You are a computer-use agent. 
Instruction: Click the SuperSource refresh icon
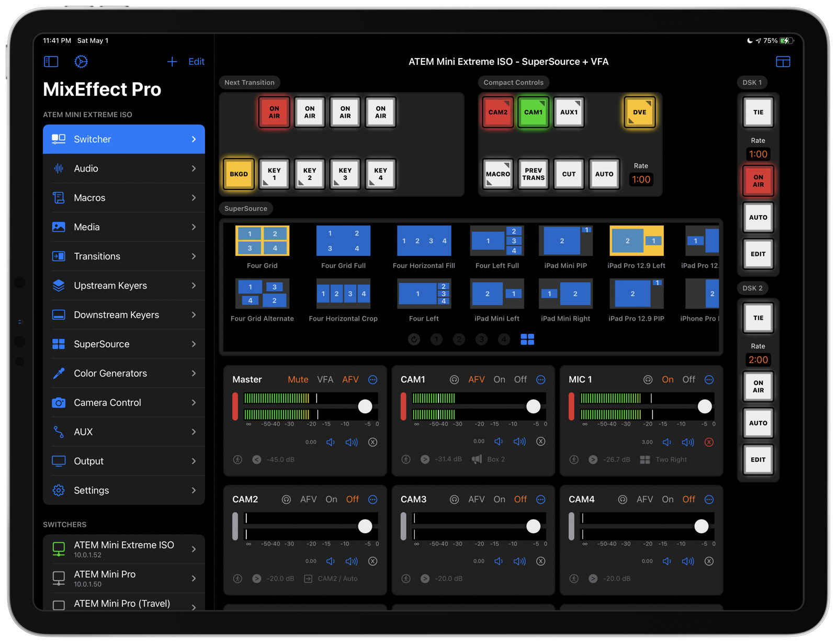414,340
